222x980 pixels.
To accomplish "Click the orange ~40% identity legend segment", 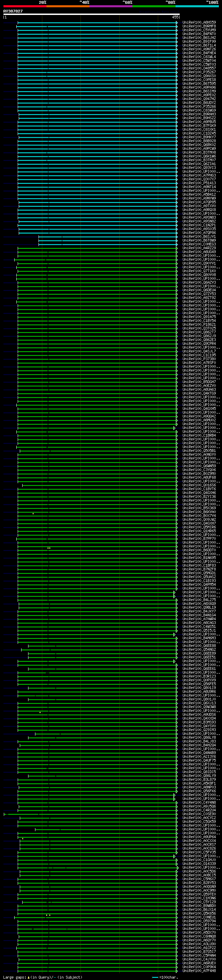I will click(68, 6).
